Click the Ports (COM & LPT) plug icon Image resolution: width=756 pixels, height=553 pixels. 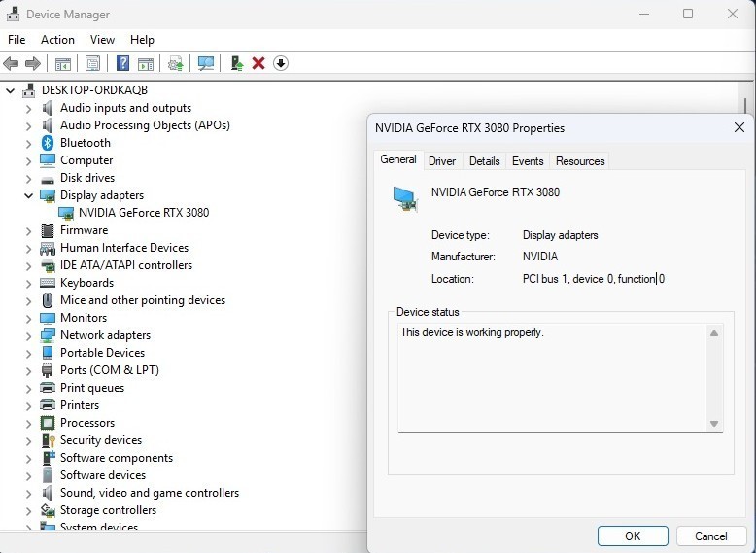click(x=48, y=370)
